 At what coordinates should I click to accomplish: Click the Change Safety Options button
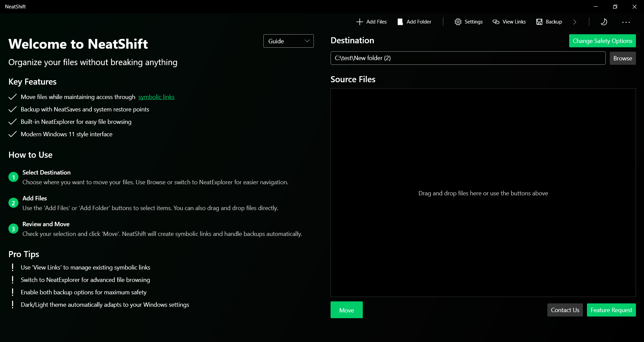[x=602, y=41]
